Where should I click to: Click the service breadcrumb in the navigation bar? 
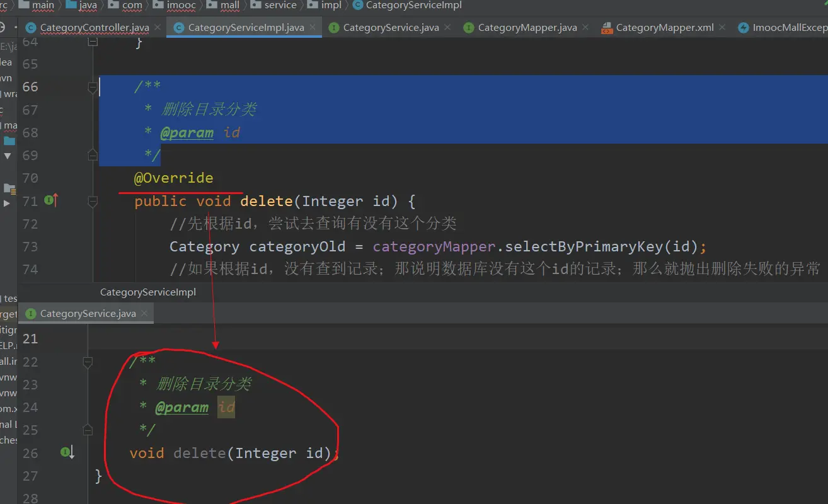click(x=280, y=5)
